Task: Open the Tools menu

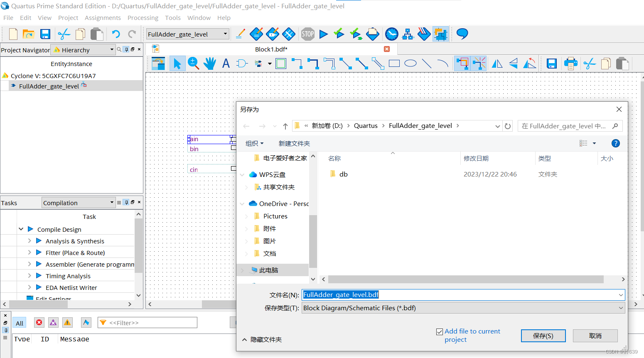Action: (173, 18)
